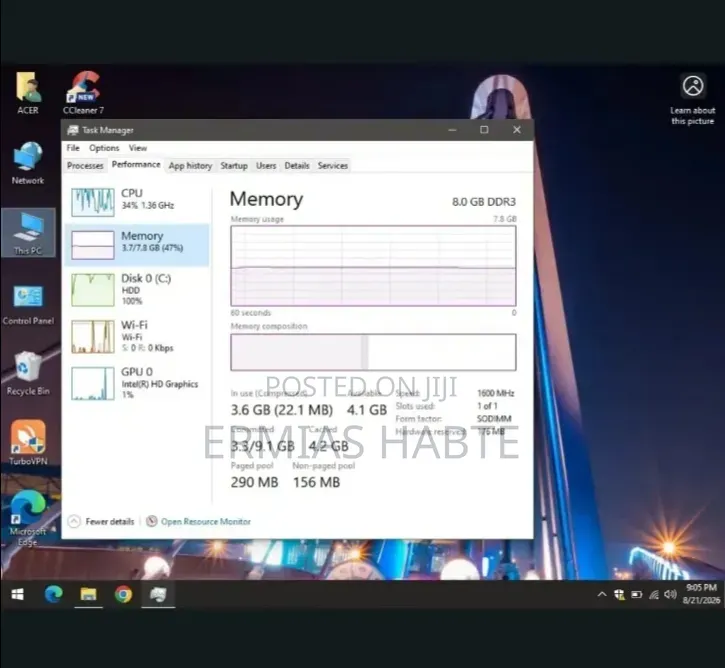Click the Control Panel desktop icon
Viewport: 725px width, 668px height.
[28, 304]
